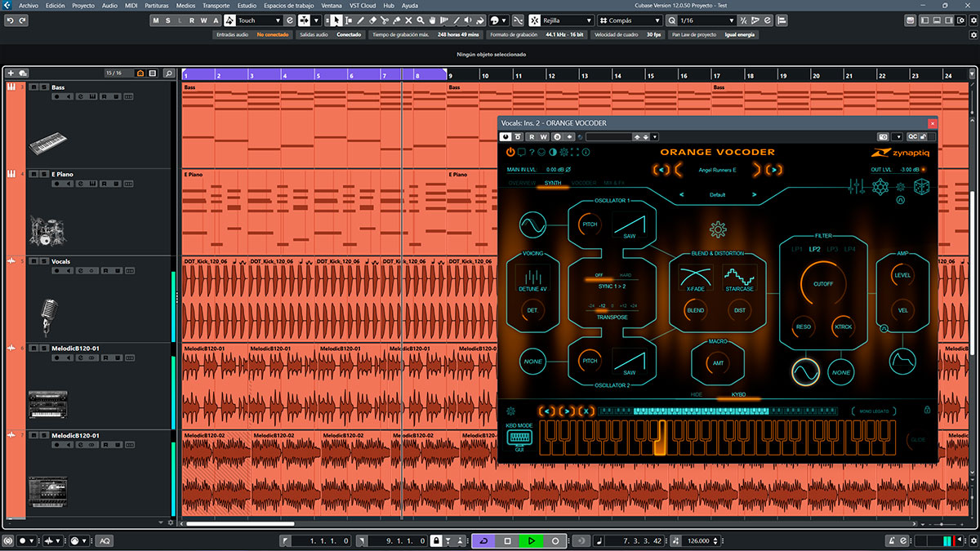The image size is (980, 551).
Task: Click the STAIRCASE distortion icon
Action: point(740,278)
